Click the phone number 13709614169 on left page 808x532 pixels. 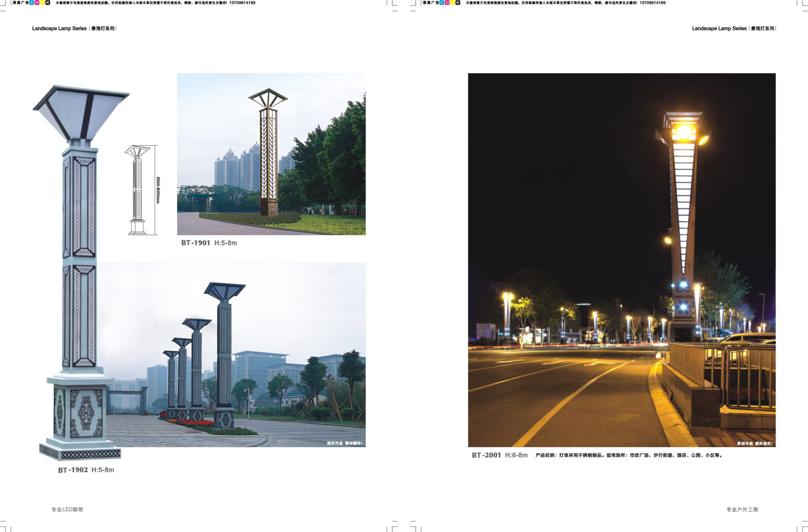[242, 3]
